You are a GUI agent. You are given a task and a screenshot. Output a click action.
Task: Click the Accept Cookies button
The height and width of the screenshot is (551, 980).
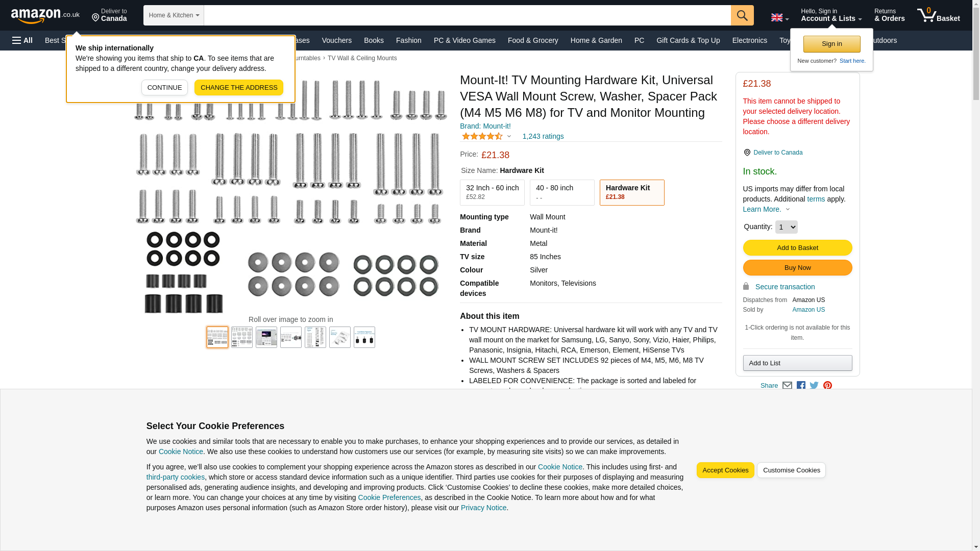725,470
